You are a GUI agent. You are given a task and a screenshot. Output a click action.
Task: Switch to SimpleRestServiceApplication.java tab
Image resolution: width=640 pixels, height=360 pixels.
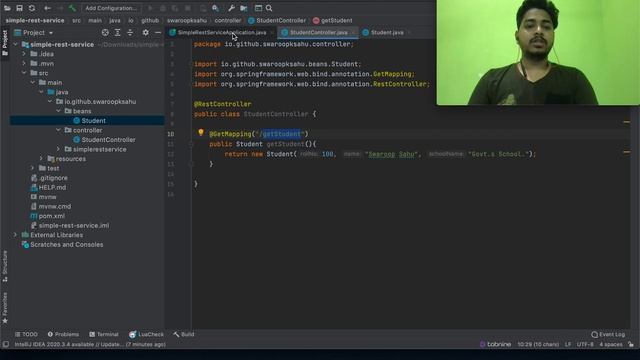point(221,33)
